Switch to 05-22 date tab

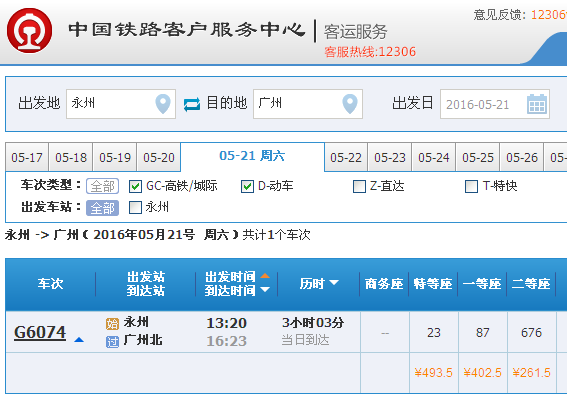point(346,157)
